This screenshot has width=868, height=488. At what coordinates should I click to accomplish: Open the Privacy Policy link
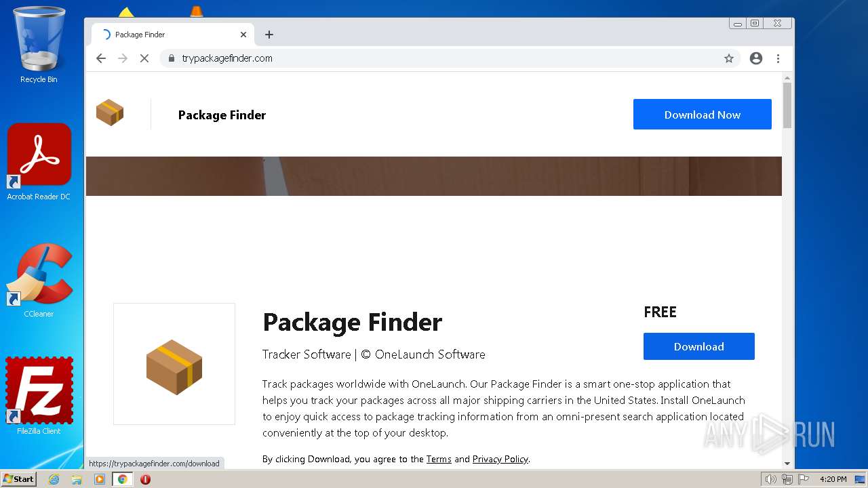pos(500,459)
